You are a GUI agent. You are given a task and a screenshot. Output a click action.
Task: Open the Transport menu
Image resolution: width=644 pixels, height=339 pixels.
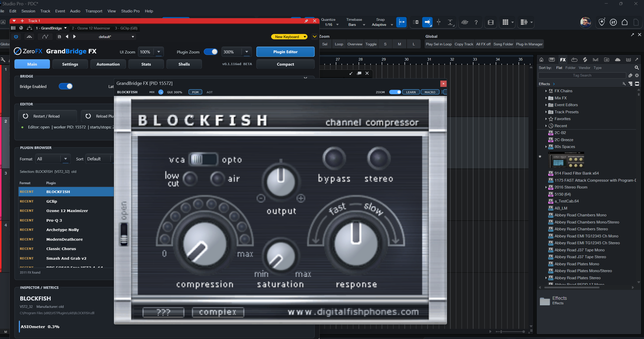coord(94,11)
